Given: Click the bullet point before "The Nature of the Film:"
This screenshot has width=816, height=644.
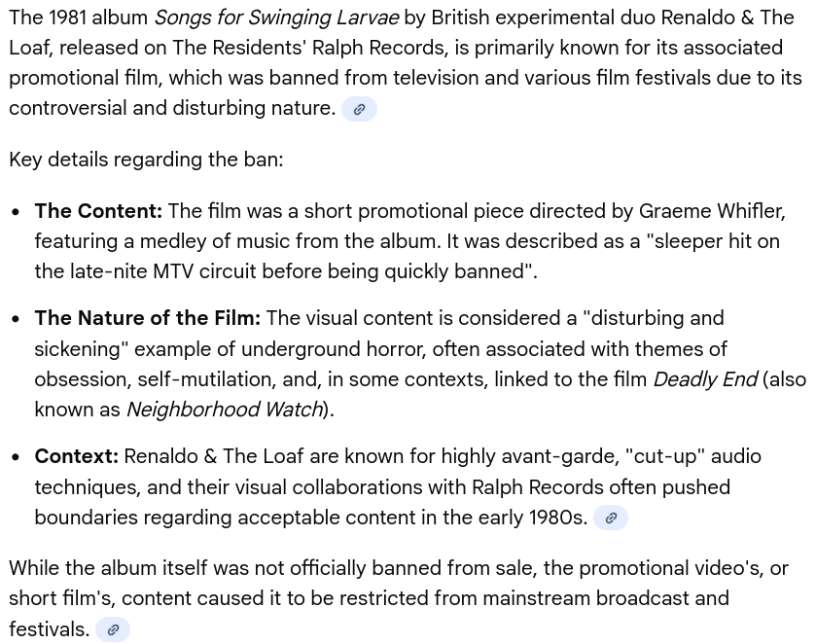Looking at the screenshot, I should pos(17,319).
